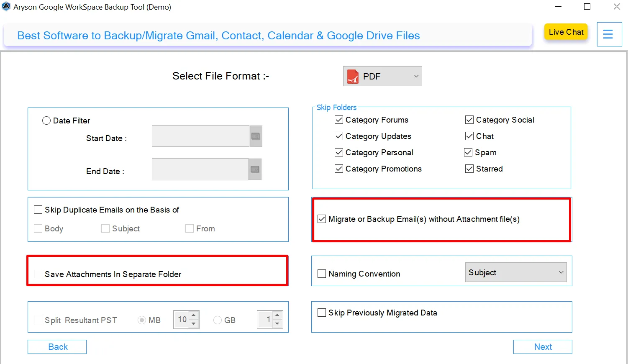The image size is (628, 364).
Task: Uncheck the Category Forums skip folder
Action: click(x=338, y=120)
